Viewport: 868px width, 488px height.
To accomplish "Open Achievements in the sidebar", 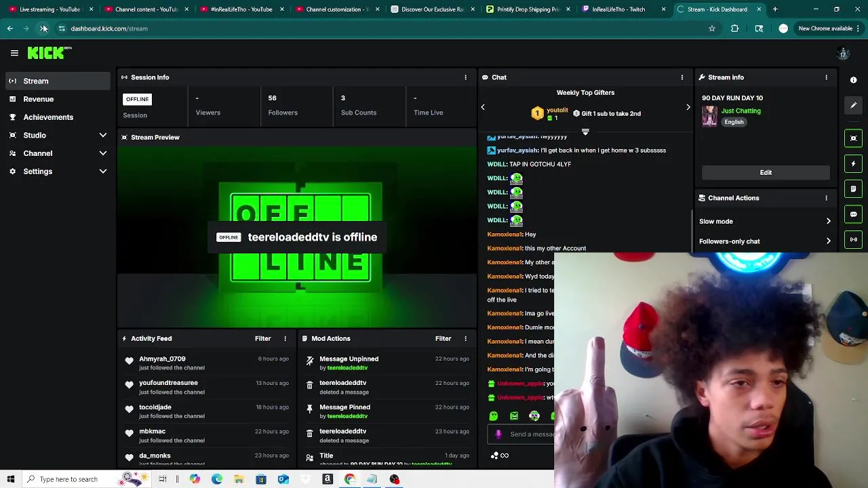I will (56, 117).
